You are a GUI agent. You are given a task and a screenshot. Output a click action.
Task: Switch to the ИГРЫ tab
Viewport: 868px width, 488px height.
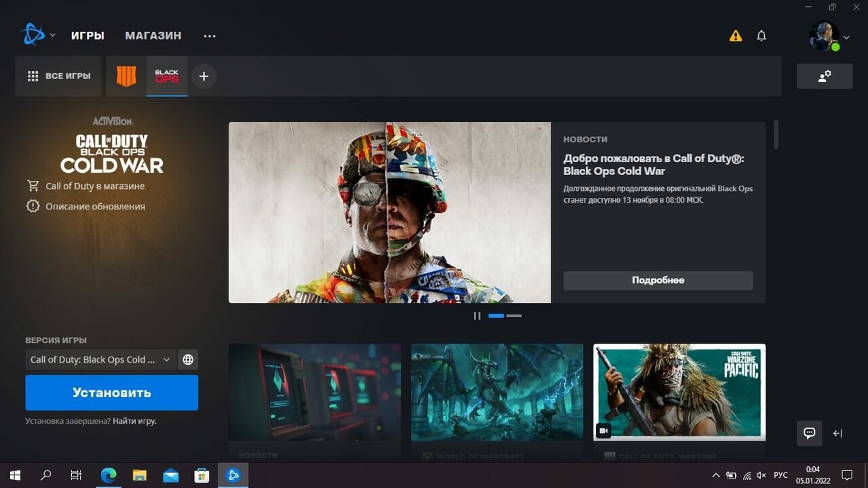(87, 35)
